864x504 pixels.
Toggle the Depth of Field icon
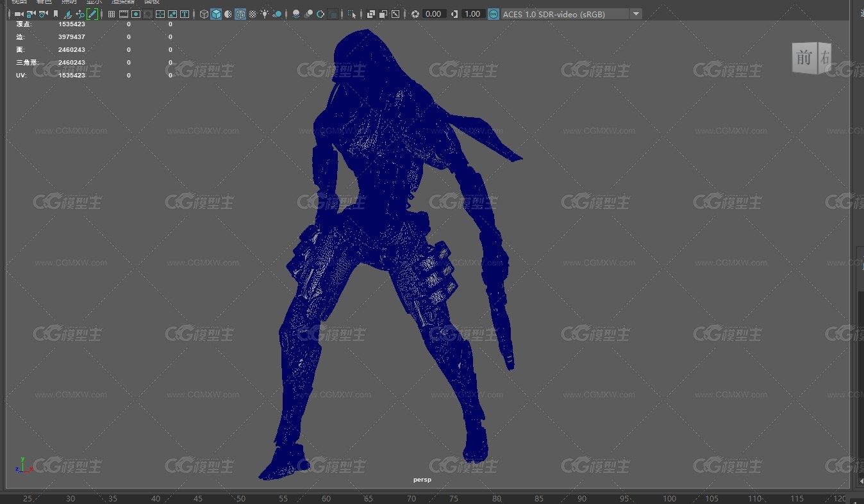[333, 13]
